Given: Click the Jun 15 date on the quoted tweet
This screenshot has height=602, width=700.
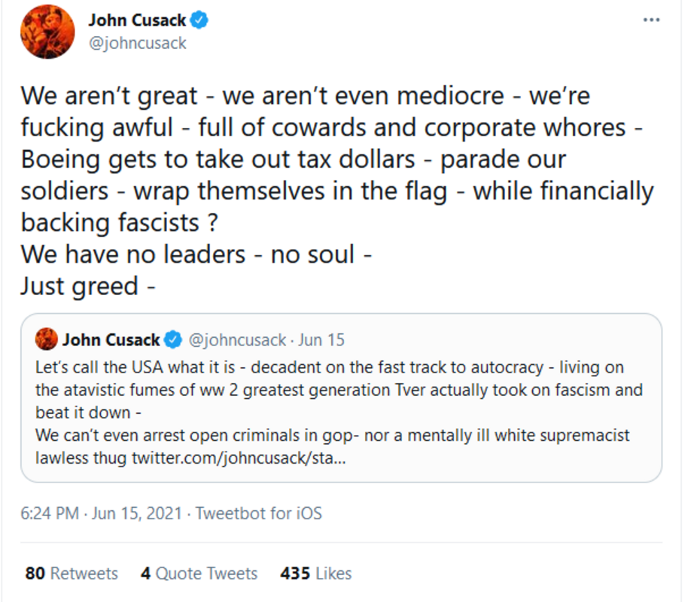Looking at the screenshot, I should pos(321,340).
